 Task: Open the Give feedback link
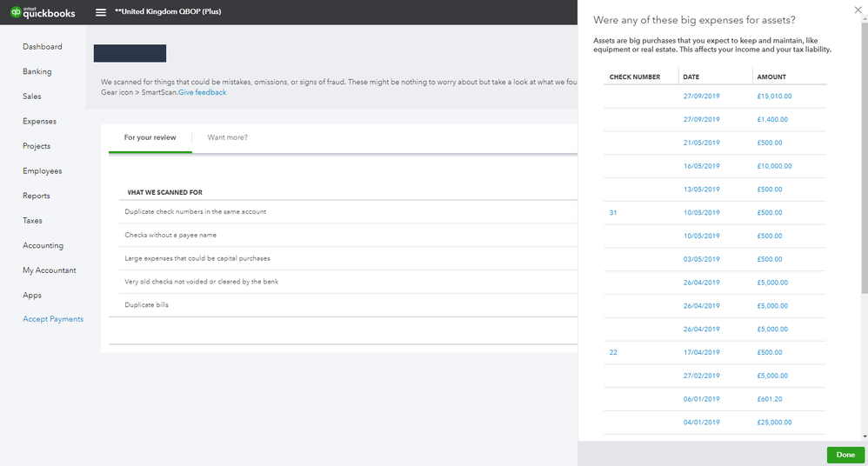pos(202,92)
